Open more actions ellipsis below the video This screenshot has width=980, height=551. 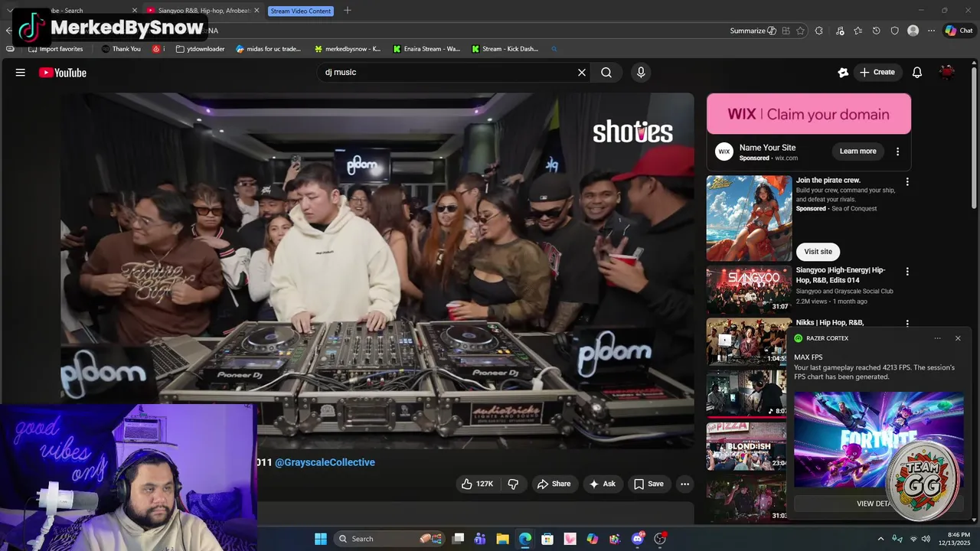point(685,484)
